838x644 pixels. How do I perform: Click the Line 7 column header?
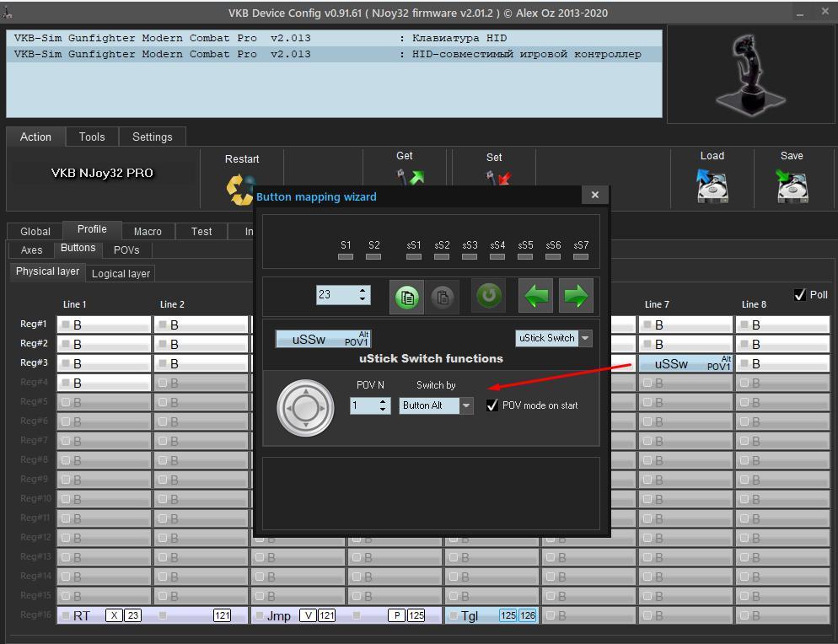point(657,304)
